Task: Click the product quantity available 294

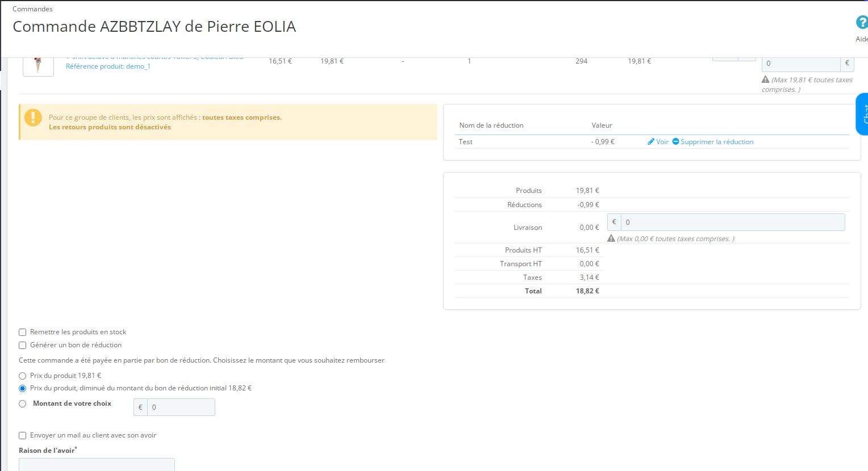Action: point(582,61)
